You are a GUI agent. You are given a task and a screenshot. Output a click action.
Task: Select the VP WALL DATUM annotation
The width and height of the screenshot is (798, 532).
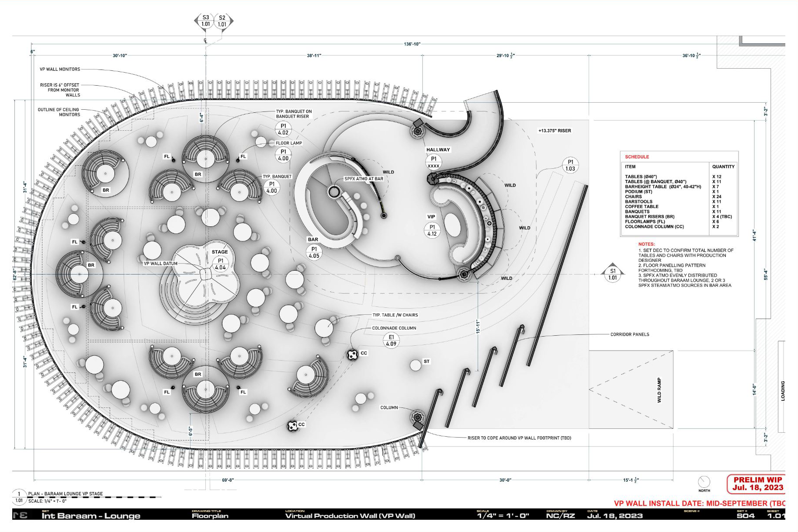[x=160, y=264]
